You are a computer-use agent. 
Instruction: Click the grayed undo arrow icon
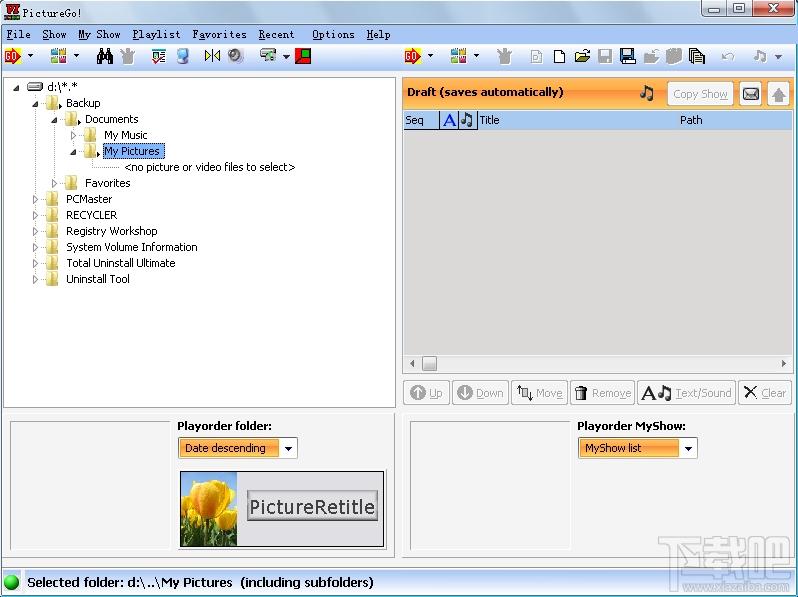pyautogui.click(x=728, y=56)
